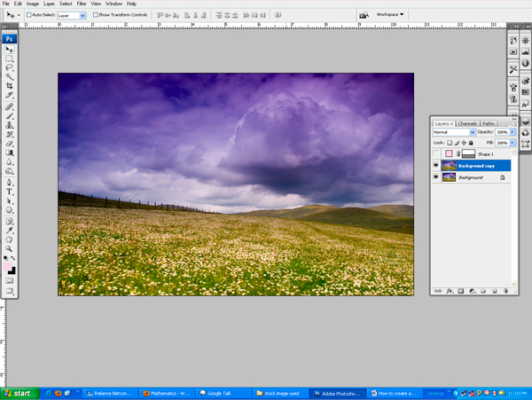The width and height of the screenshot is (532, 400).
Task: Open the tool preset picker arrow
Action: coord(19,15)
